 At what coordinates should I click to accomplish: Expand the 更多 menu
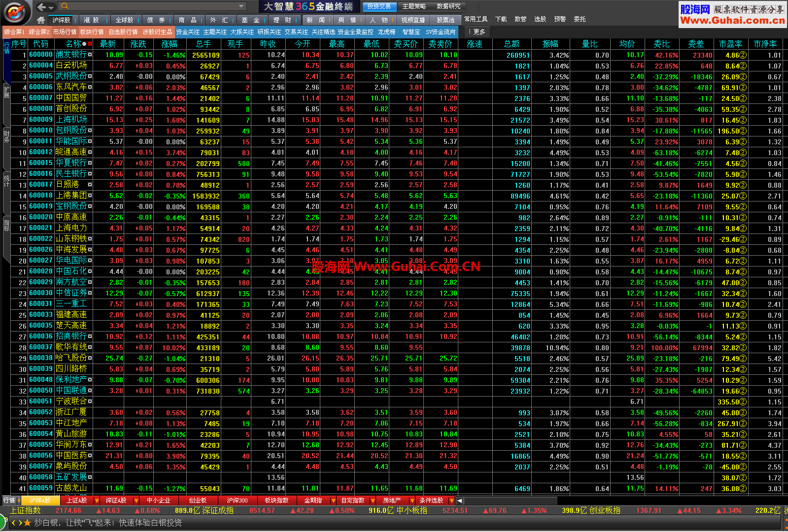477,32
